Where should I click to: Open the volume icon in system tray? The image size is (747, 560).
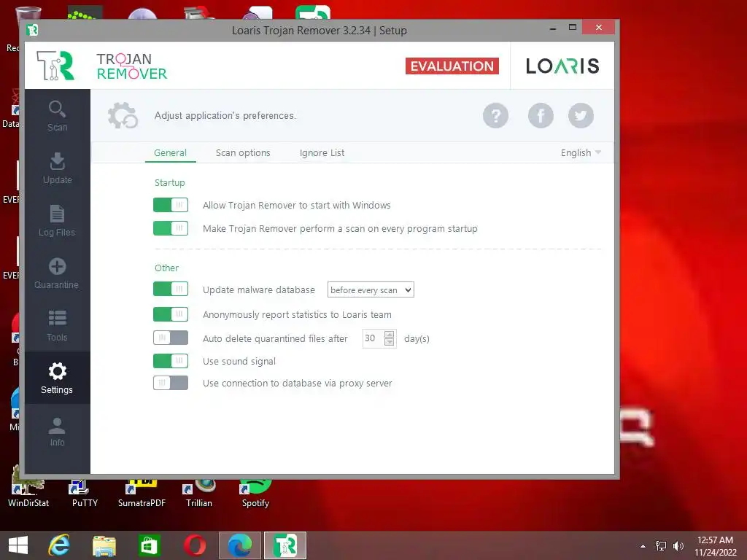678,545
